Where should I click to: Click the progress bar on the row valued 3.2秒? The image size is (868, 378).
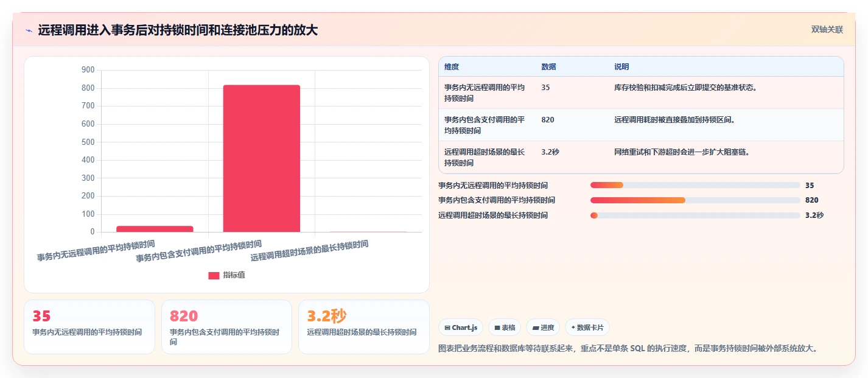[x=695, y=215]
